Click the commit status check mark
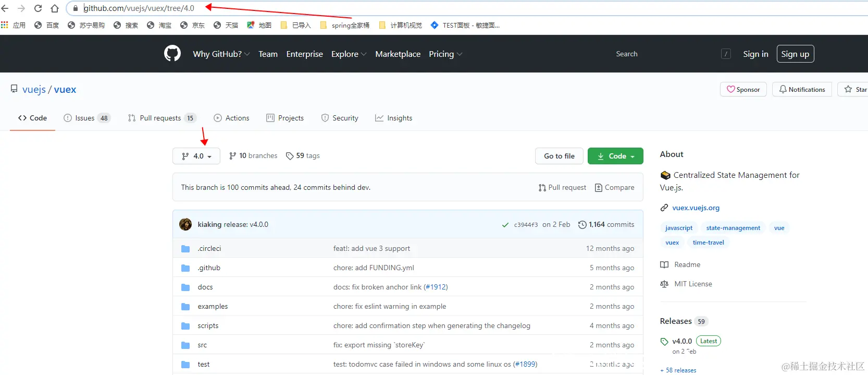The width and height of the screenshot is (868, 375). tap(505, 225)
